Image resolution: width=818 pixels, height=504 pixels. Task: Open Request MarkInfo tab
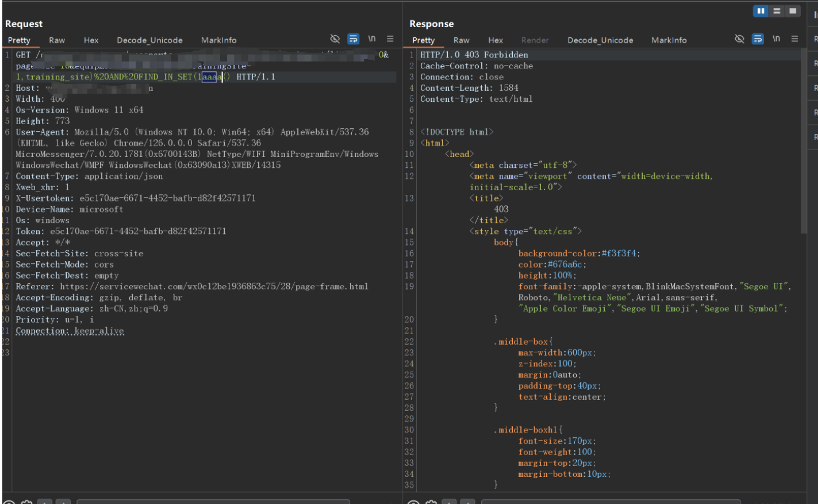coord(218,40)
